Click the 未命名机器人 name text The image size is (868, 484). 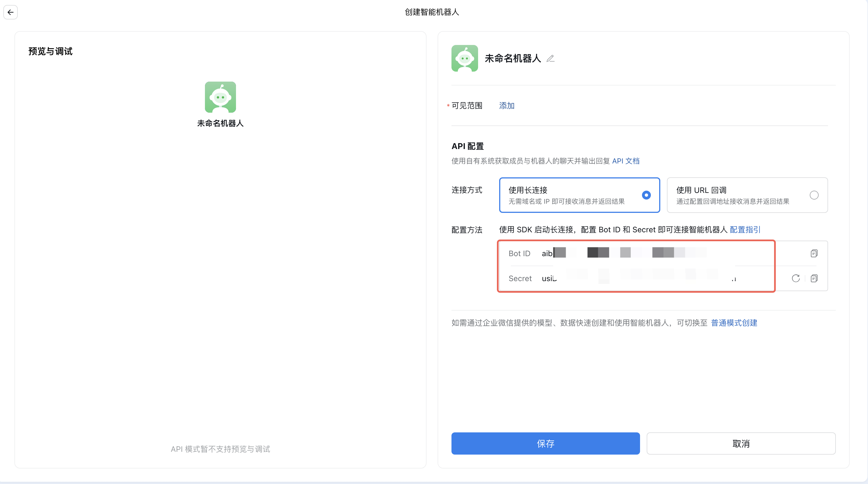click(x=512, y=58)
